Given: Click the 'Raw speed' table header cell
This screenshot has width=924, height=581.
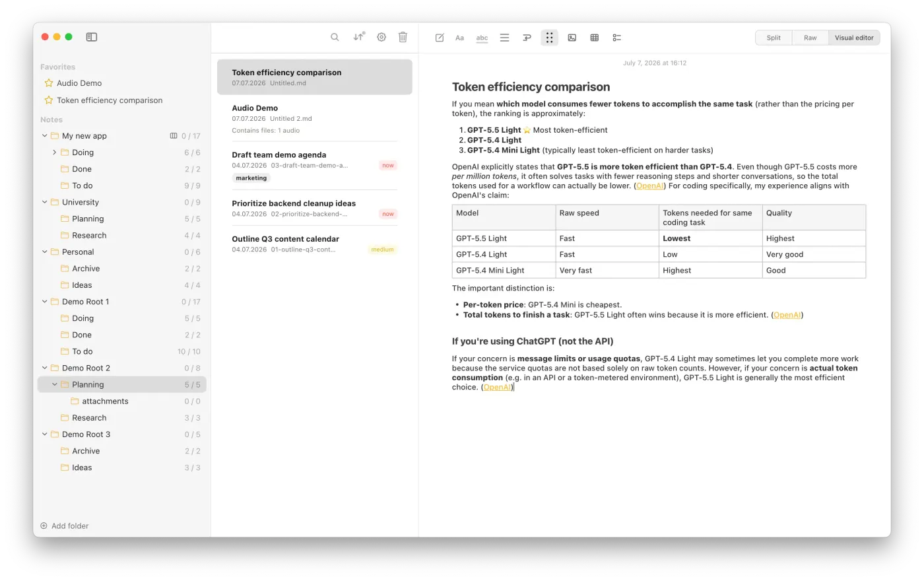Looking at the screenshot, I should coord(607,217).
